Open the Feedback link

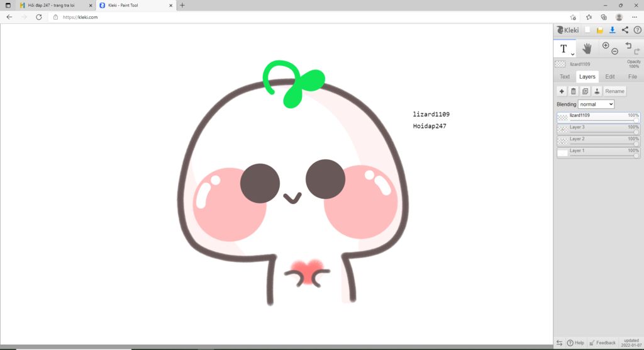point(602,342)
